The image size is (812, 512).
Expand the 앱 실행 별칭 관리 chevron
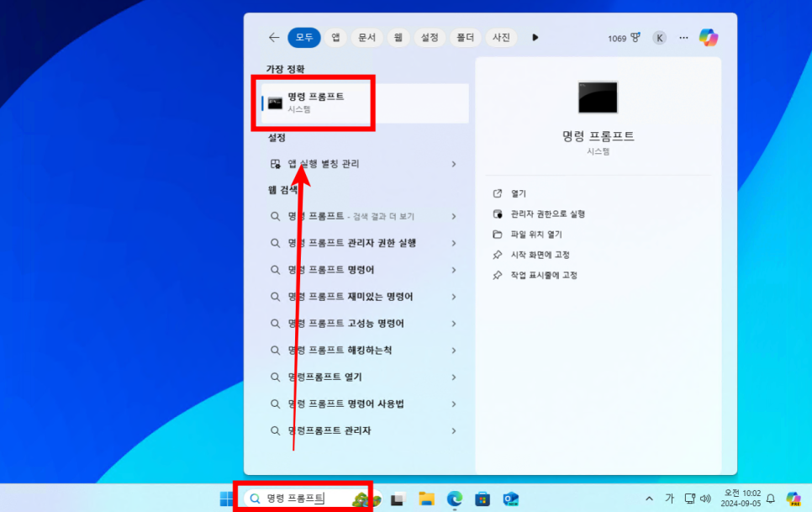point(454,164)
